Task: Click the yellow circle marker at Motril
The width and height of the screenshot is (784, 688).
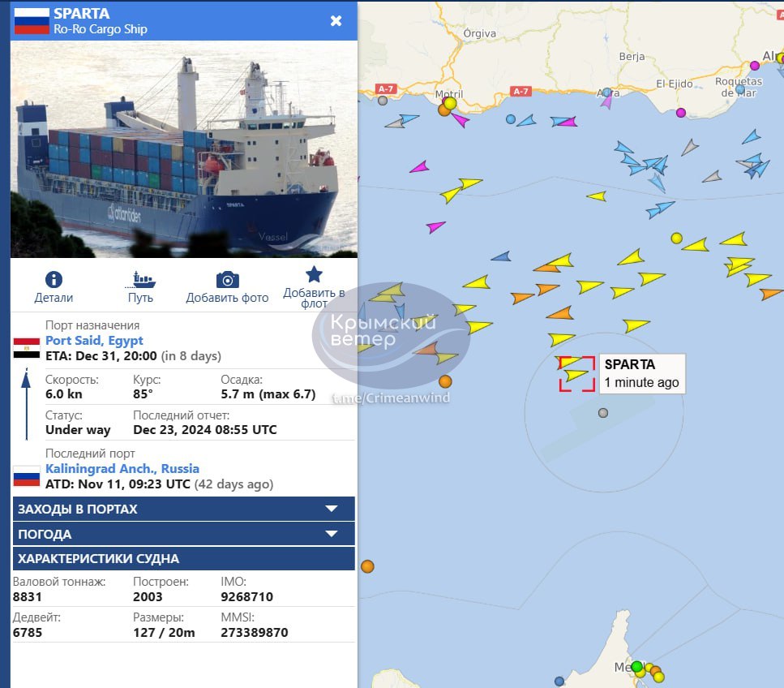Action: pos(451,103)
